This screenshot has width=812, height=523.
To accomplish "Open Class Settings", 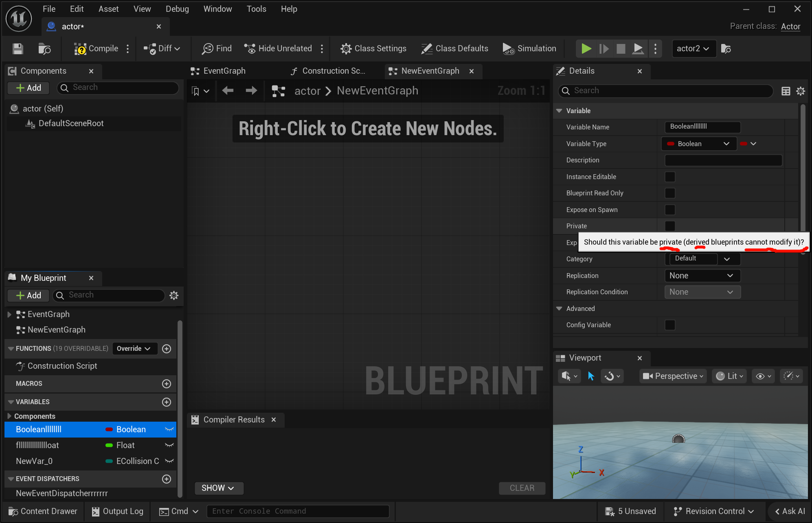I will pyautogui.click(x=373, y=49).
